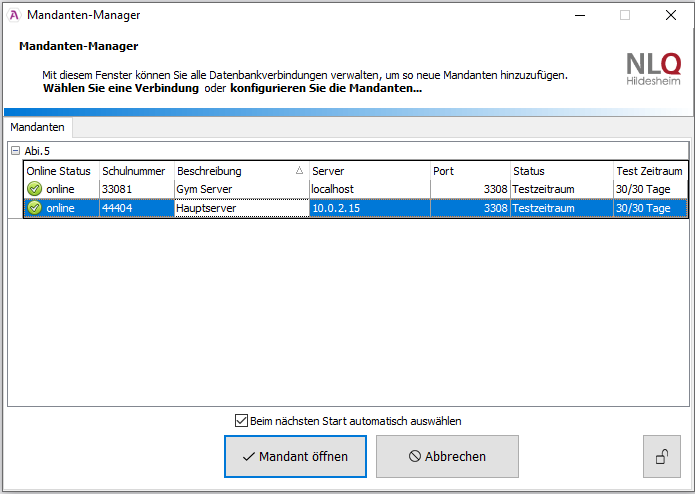This screenshot has height=494, width=695.
Task: Click the Online Status column header
Action: coord(59,171)
